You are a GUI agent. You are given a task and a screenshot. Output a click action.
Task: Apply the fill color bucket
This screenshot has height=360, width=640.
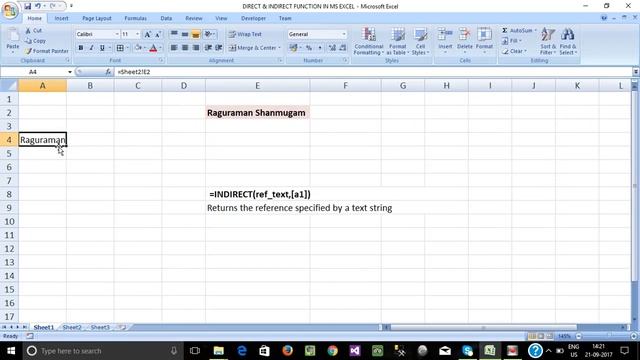[x=138, y=48]
